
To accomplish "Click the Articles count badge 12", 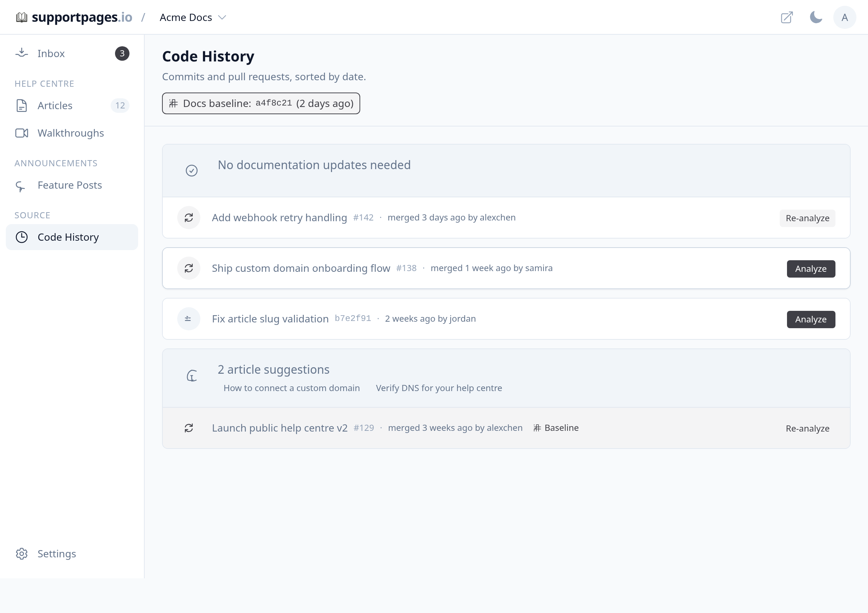I will tap(120, 106).
